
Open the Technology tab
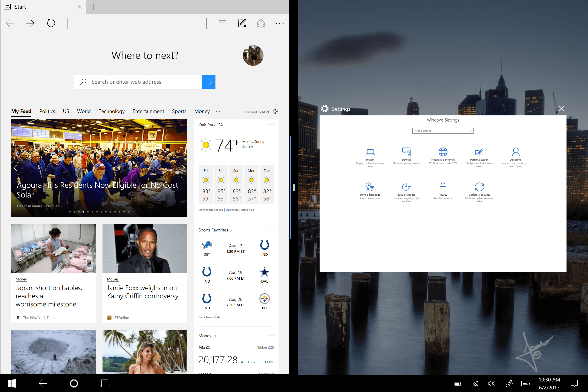(x=112, y=111)
